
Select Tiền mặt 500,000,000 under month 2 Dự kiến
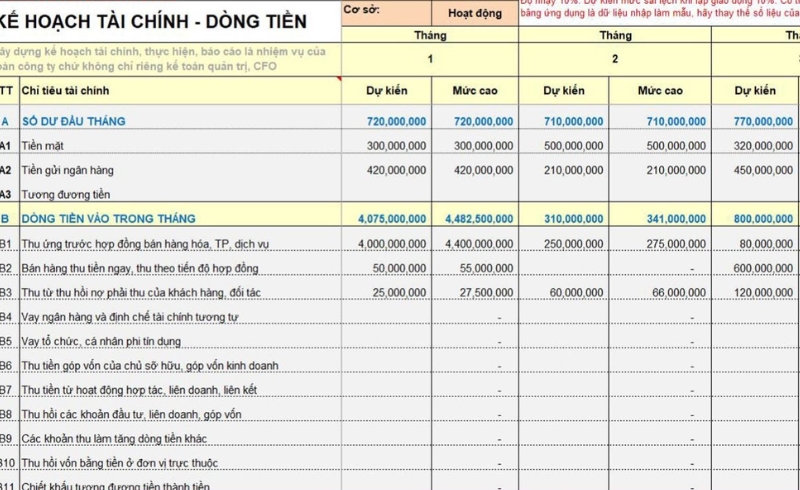[x=573, y=146]
